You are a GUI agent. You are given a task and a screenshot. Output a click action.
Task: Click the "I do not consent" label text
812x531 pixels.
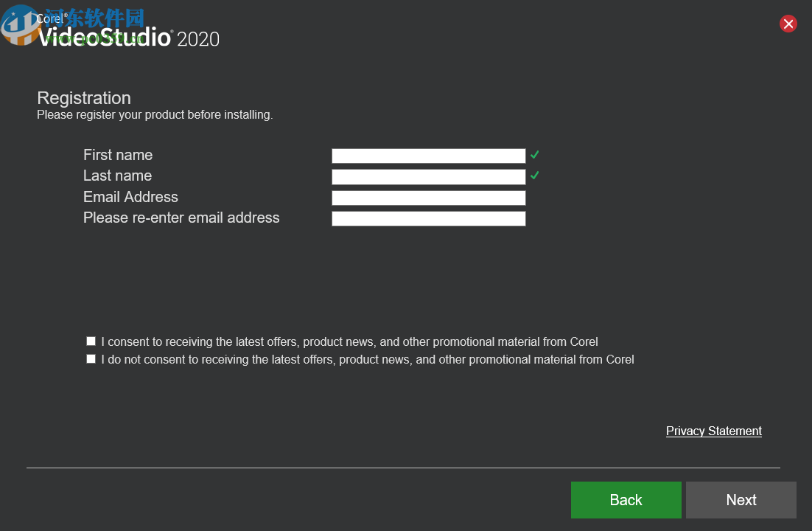(367, 360)
